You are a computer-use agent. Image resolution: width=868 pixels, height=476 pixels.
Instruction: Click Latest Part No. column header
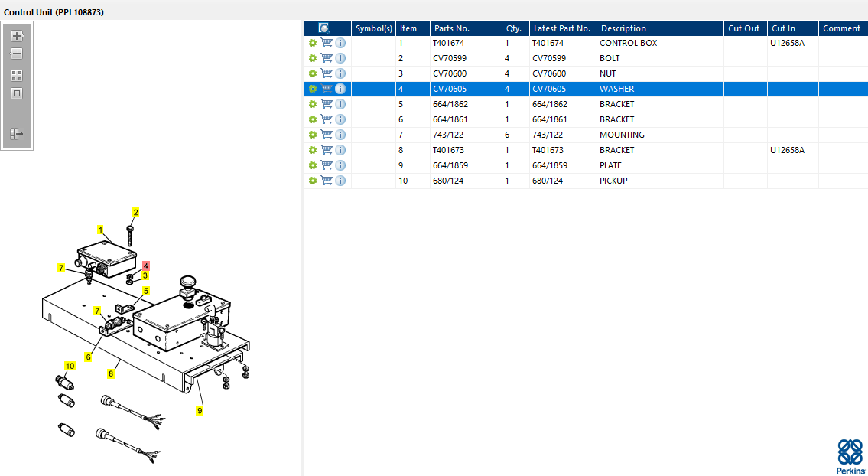[564, 28]
